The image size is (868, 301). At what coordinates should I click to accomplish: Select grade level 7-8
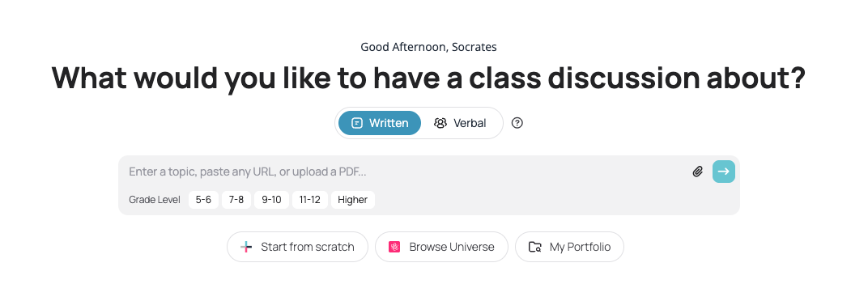tap(236, 200)
